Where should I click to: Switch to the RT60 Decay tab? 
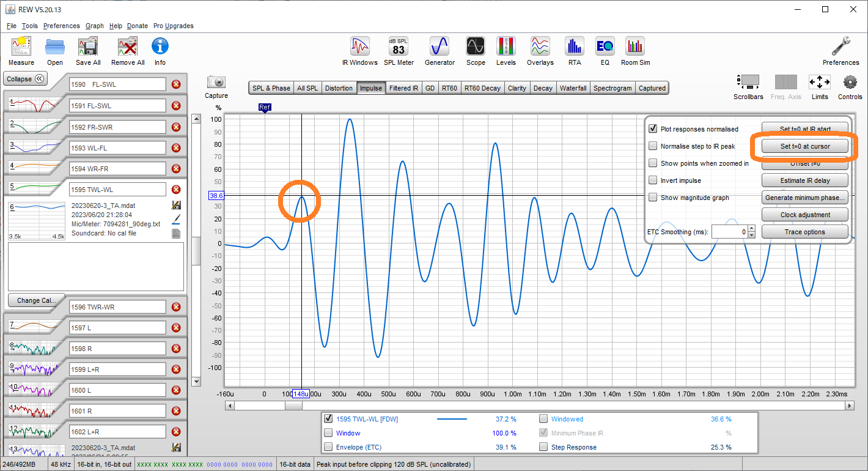click(482, 88)
